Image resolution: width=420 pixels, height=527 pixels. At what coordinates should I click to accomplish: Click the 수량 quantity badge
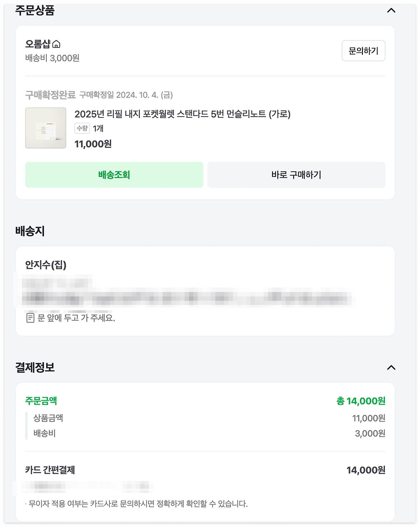pyautogui.click(x=82, y=128)
